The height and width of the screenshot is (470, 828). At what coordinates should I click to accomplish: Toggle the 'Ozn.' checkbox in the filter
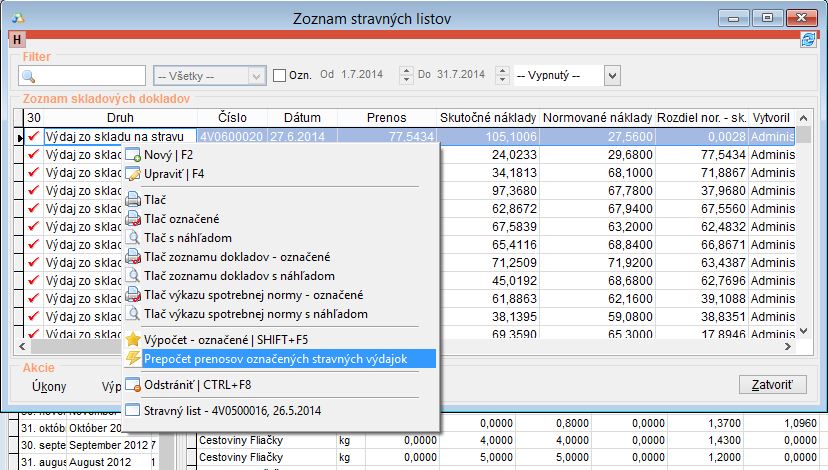pyautogui.click(x=279, y=76)
